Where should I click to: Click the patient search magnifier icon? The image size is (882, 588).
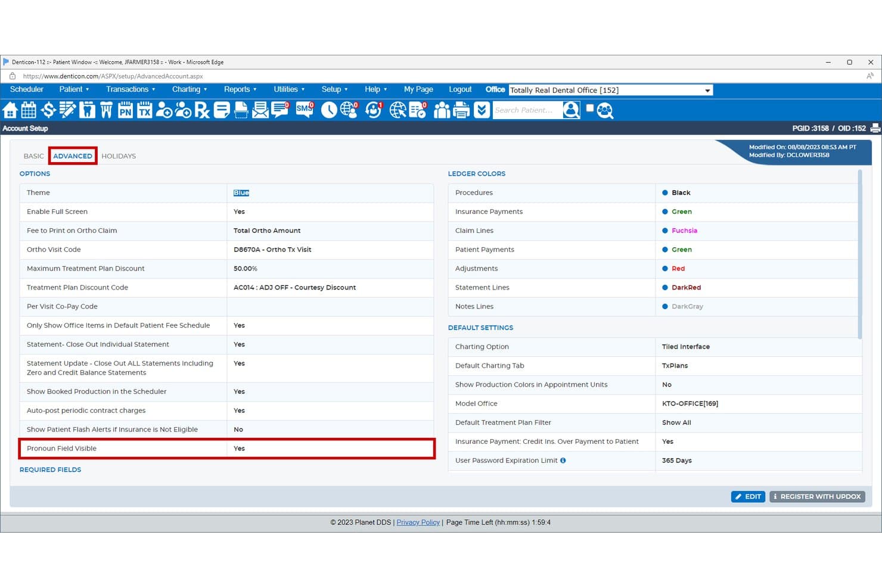tap(571, 110)
